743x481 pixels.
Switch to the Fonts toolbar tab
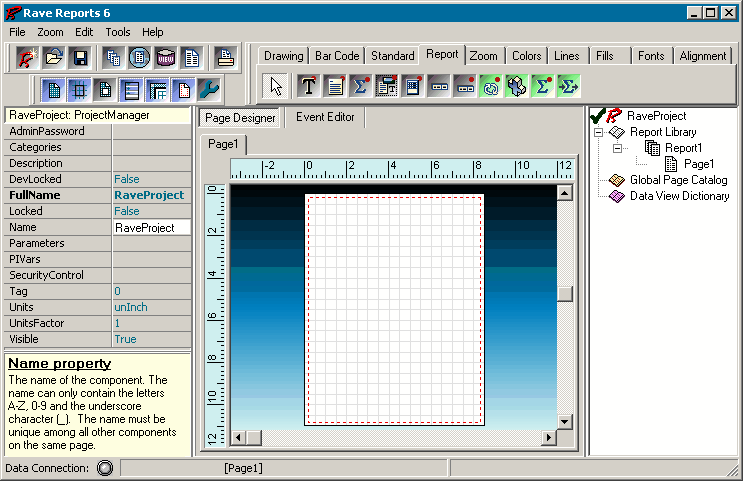pos(651,56)
